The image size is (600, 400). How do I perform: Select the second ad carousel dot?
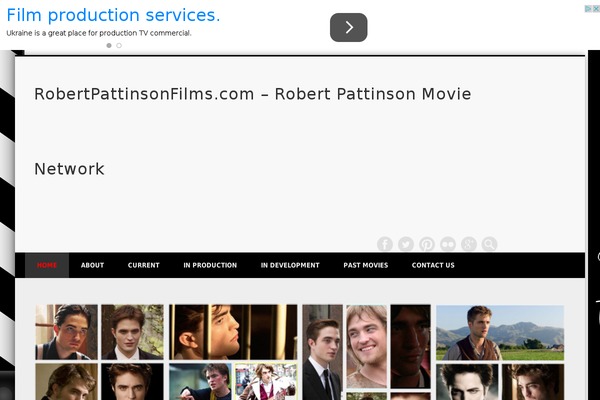pyautogui.click(x=119, y=46)
